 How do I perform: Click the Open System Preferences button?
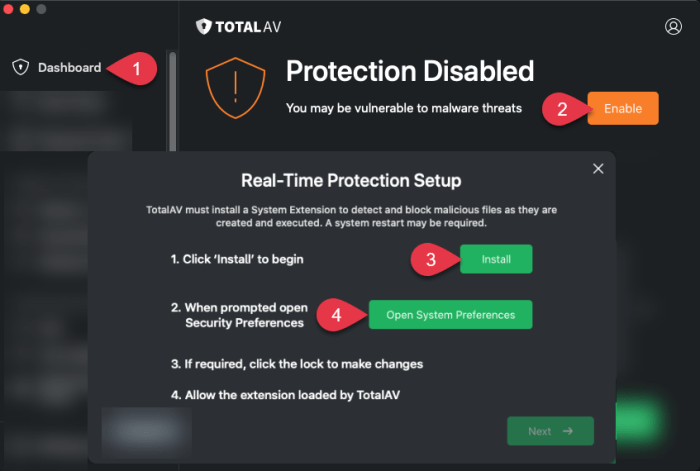coord(450,315)
